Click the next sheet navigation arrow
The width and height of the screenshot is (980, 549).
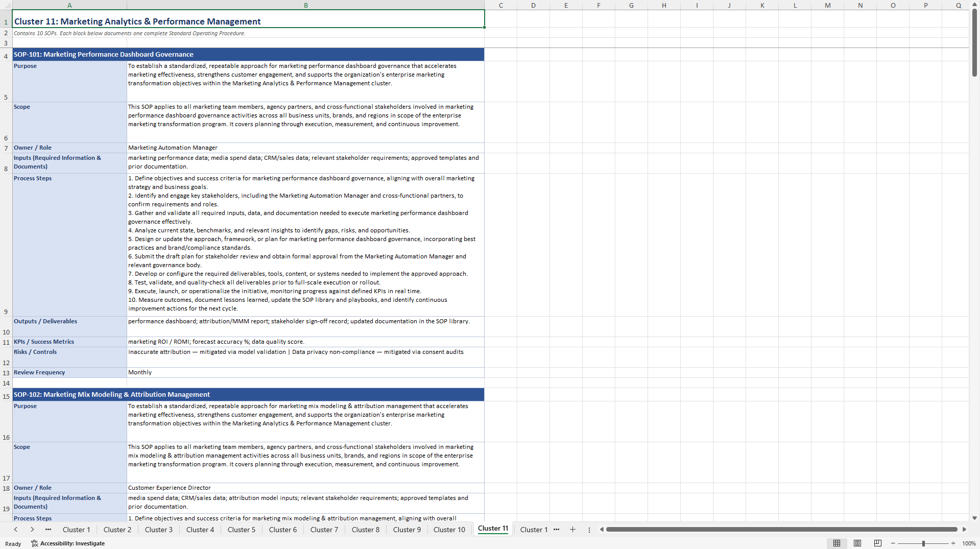coord(32,530)
